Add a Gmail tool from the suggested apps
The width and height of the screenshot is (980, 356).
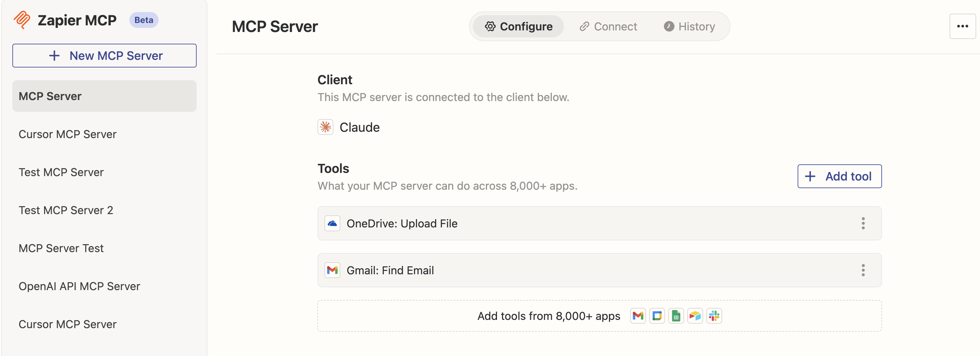click(638, 316)
